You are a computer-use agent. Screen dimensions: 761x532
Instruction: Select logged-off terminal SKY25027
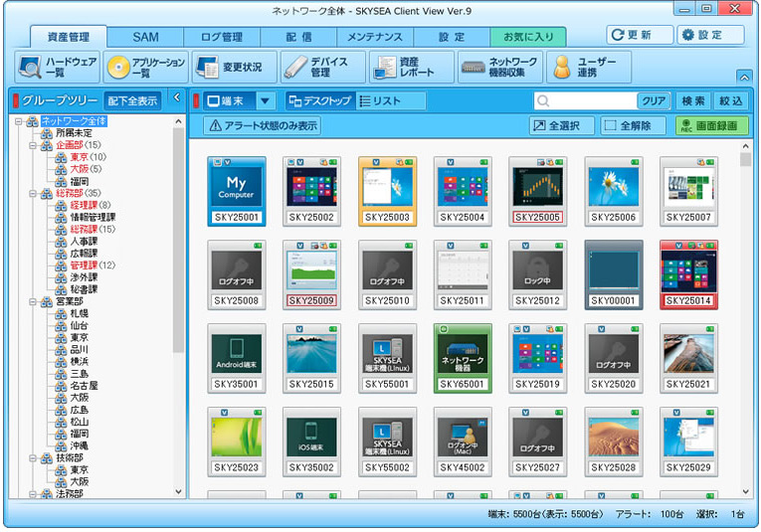[x=538, y=442]
